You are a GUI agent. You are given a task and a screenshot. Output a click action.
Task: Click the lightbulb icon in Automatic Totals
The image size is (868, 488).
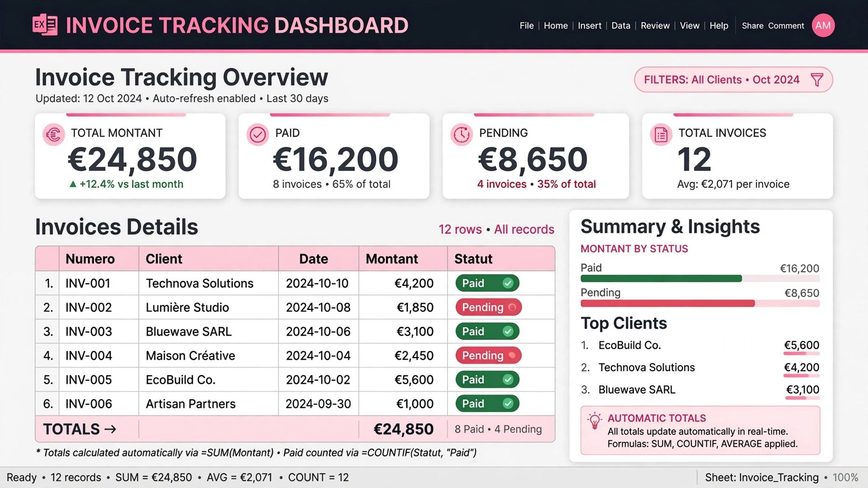595,421
